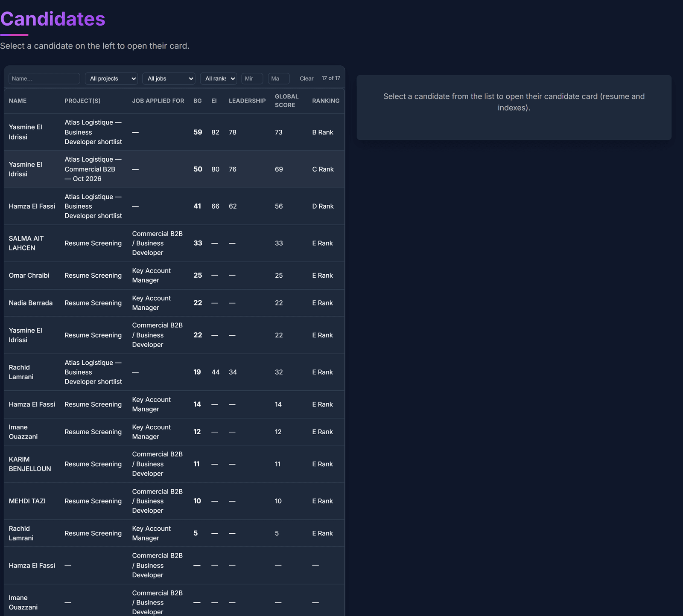Click the NAME column header

point(18,101)
